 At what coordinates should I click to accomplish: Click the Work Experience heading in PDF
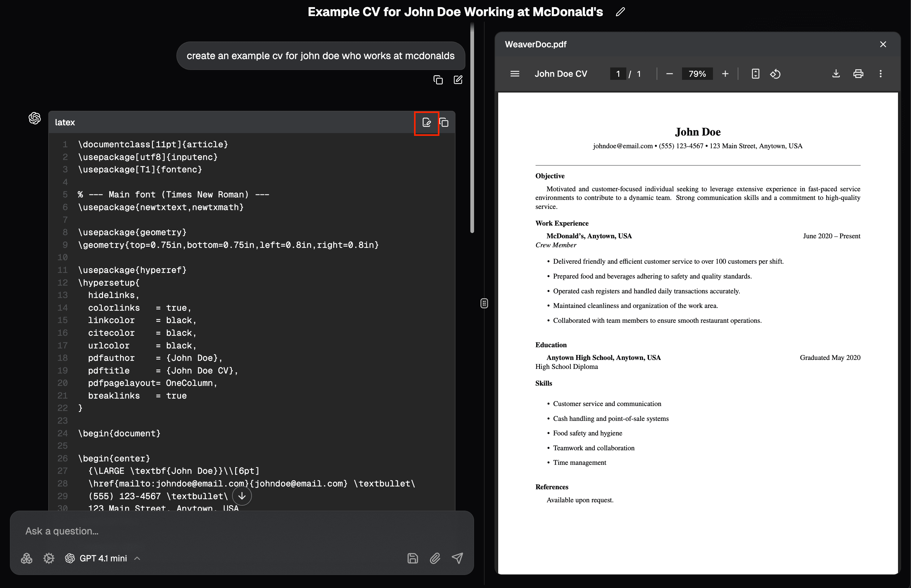coord(562,223)
